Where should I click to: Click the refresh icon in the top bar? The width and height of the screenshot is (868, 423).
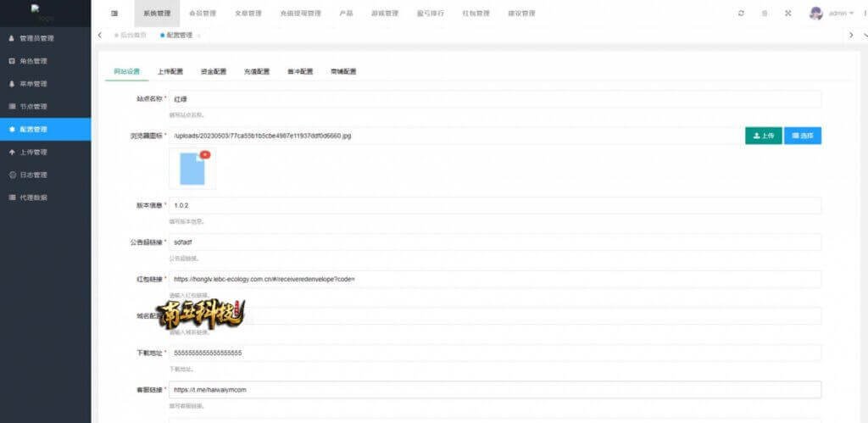coord(741,14)
